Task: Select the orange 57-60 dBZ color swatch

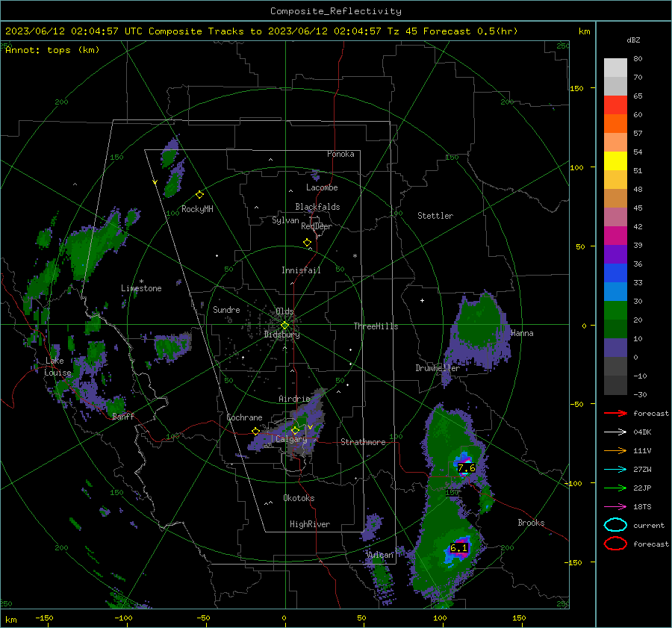Action: coord(615,124)
